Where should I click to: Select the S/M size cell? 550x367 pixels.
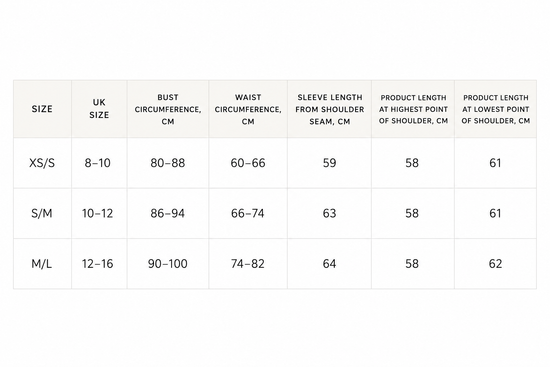coord(42,213)
